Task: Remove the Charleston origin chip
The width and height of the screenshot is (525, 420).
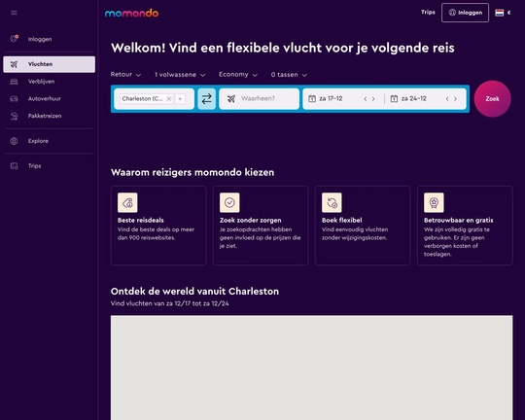Action: tap(169, 99)
